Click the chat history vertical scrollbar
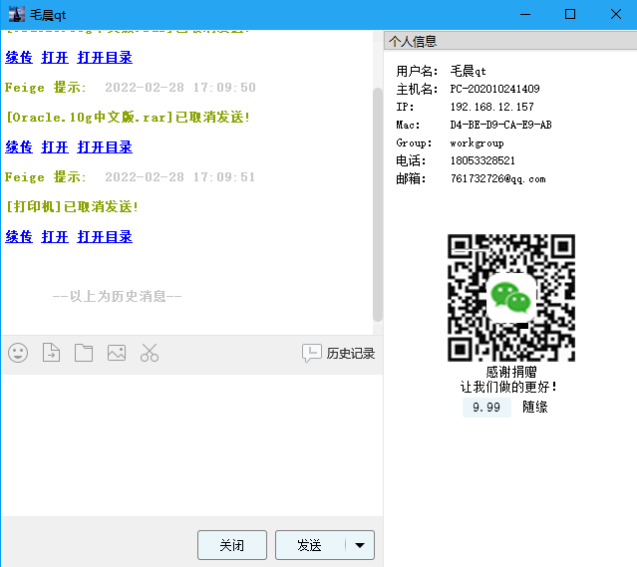 coord(377,200)
